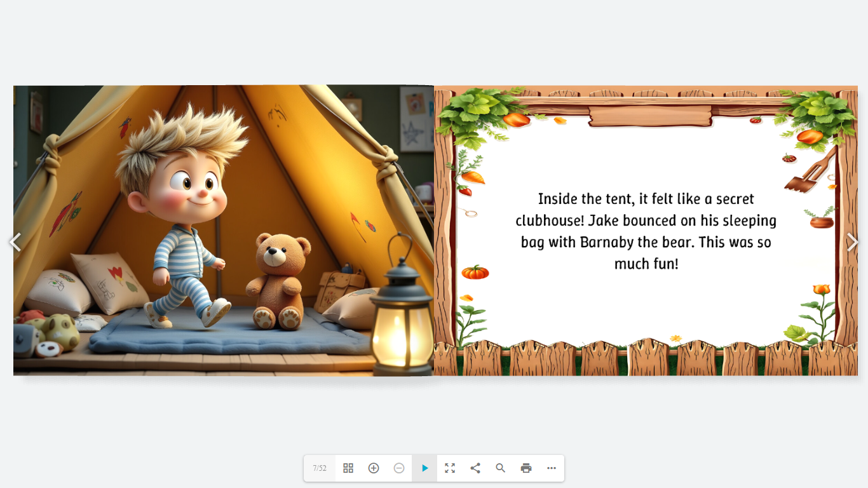Zoom in with the plus magnifier
This screenshot has height=488, width=868.
click(374, 468)
